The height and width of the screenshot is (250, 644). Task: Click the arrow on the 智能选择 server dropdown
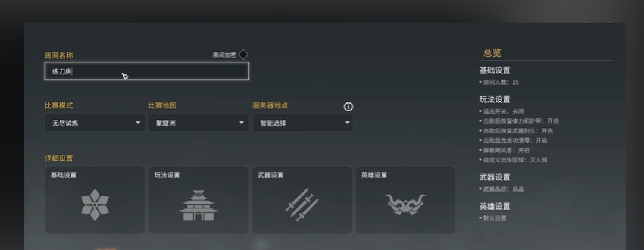(x=348, y=123)
